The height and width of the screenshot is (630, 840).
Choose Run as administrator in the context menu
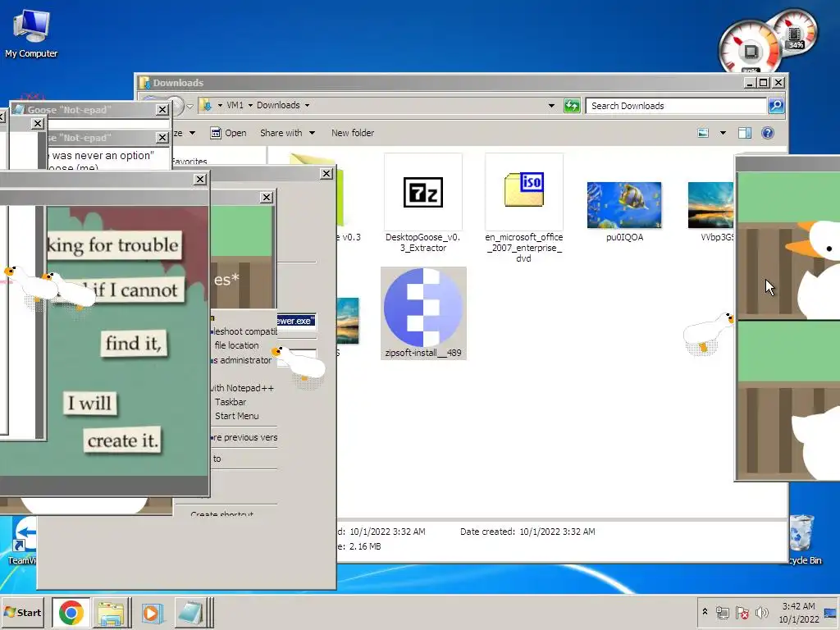coord(242,360)
